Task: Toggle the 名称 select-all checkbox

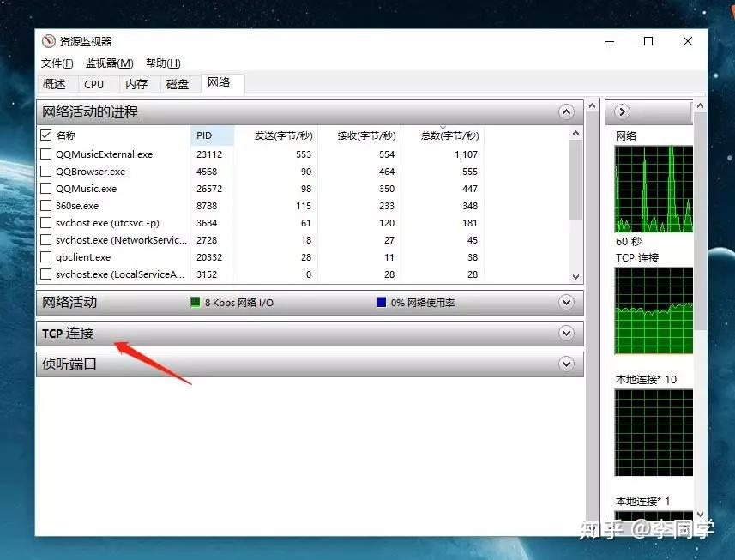Action: [x=46, y=135]
